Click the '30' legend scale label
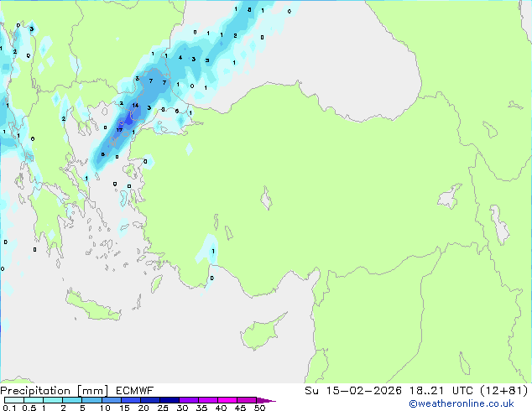This screenshot has height=411, width=532. [x=182, y=408]
